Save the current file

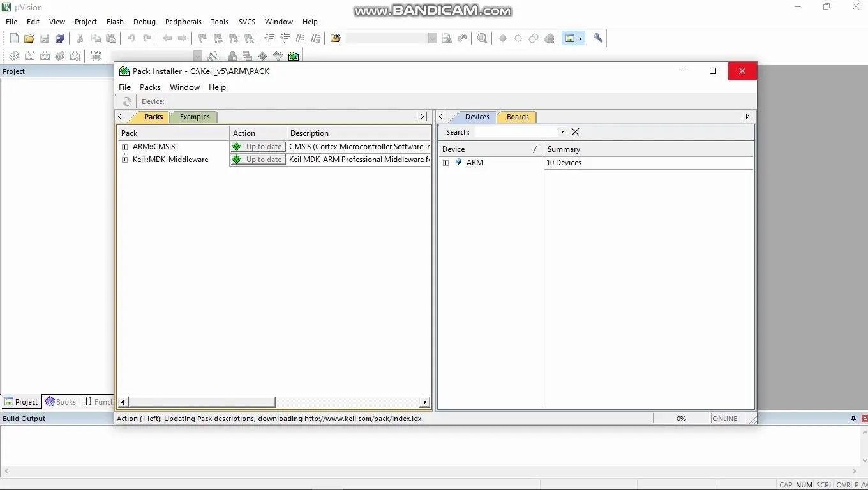(x=45, y=38)
